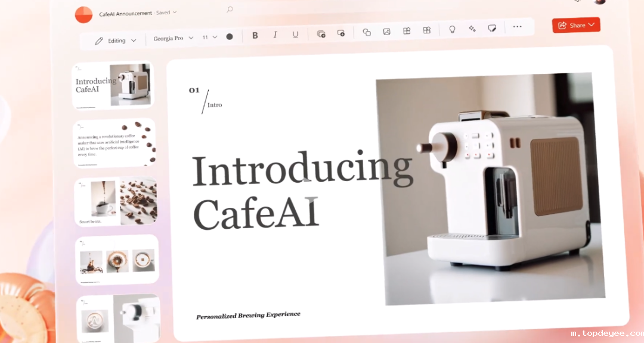This screenshot has height=343, width=644.
Task: Click the search magnifier icon
Action: [x=230, y=10]
